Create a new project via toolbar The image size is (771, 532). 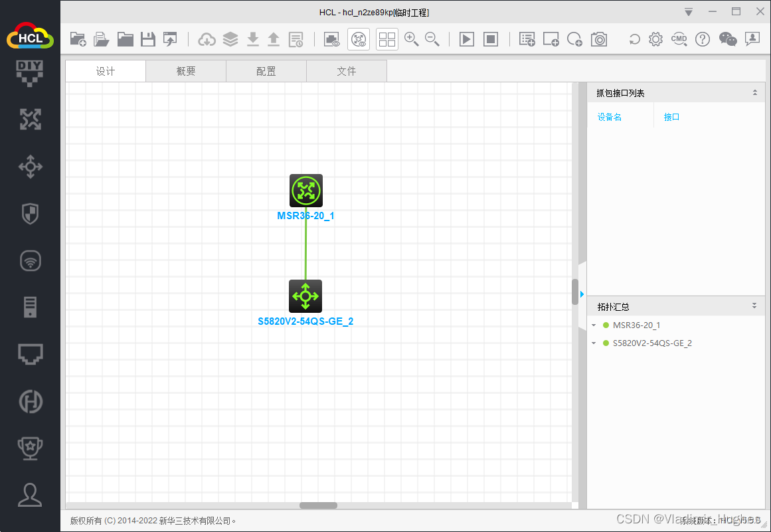click(x=78, y=39)
